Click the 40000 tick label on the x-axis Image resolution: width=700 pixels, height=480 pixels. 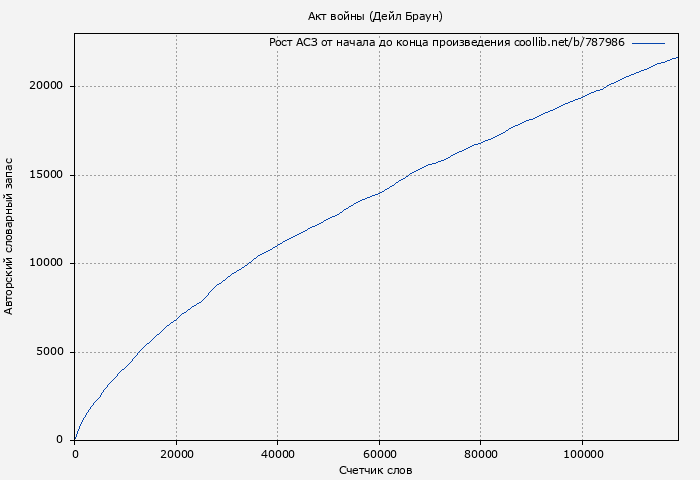click(278, 453)
